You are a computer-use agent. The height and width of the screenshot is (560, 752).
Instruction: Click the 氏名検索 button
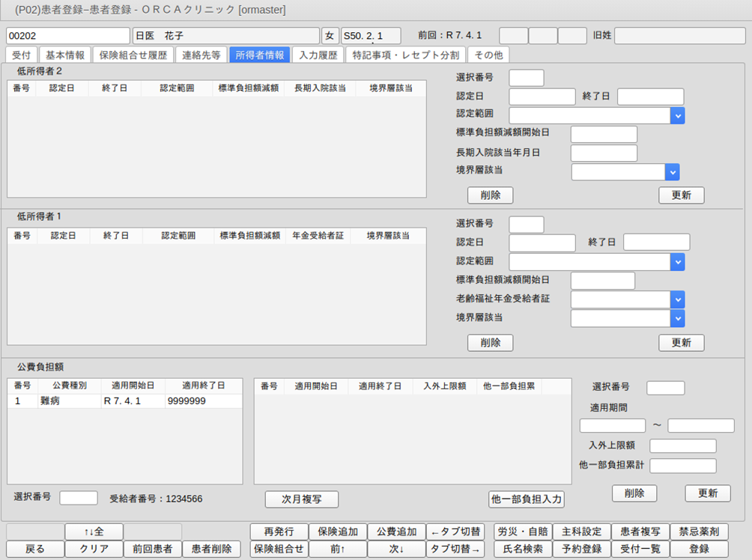click(x=523, y=549)
